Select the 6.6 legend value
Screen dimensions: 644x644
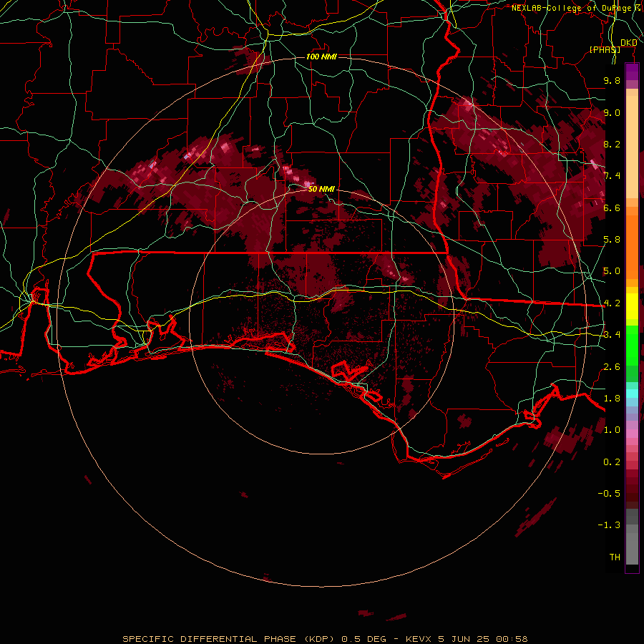pyautogui.click(x=612, y=208)
